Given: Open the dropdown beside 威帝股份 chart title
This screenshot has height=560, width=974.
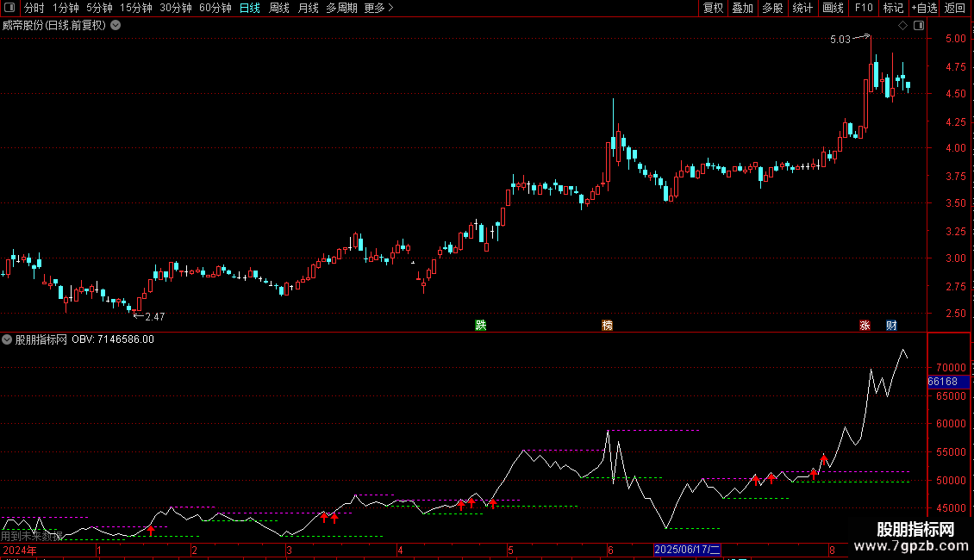Looking at the screenshot, I should point(116,26).
